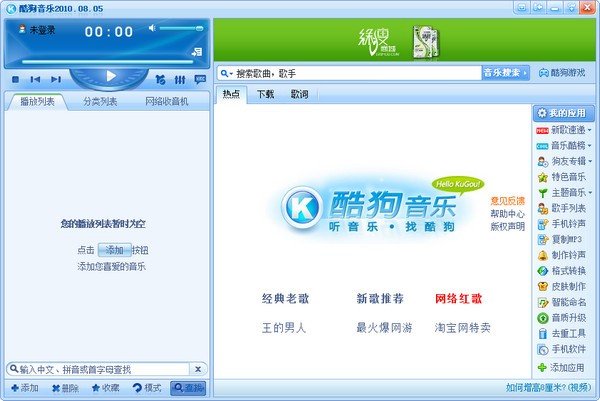The height and width of the screenshot is (401, 600).
Task: Open 版权声明 link
Action: point(507,226)
